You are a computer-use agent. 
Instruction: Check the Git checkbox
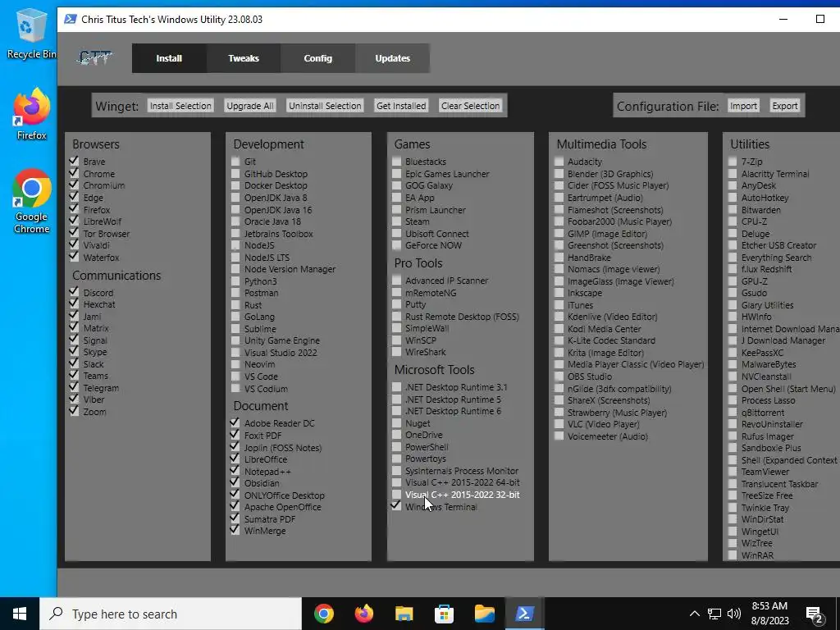(x=235, y=161)
